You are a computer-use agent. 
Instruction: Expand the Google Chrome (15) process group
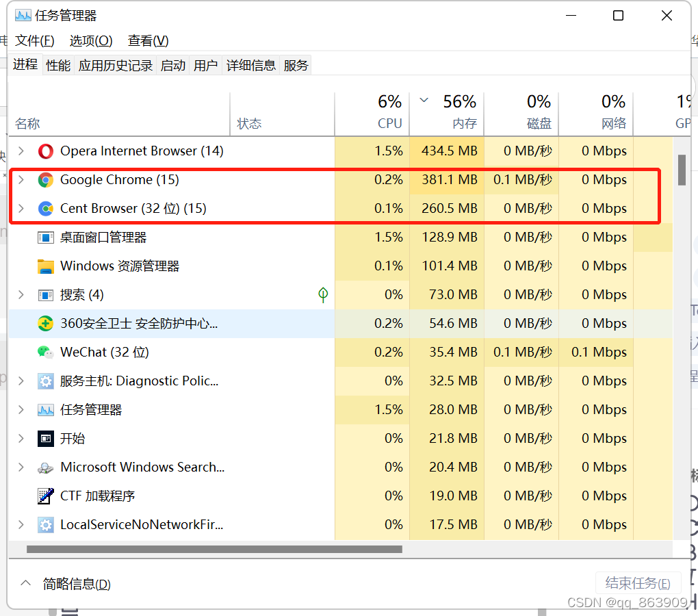coord(21,180)
